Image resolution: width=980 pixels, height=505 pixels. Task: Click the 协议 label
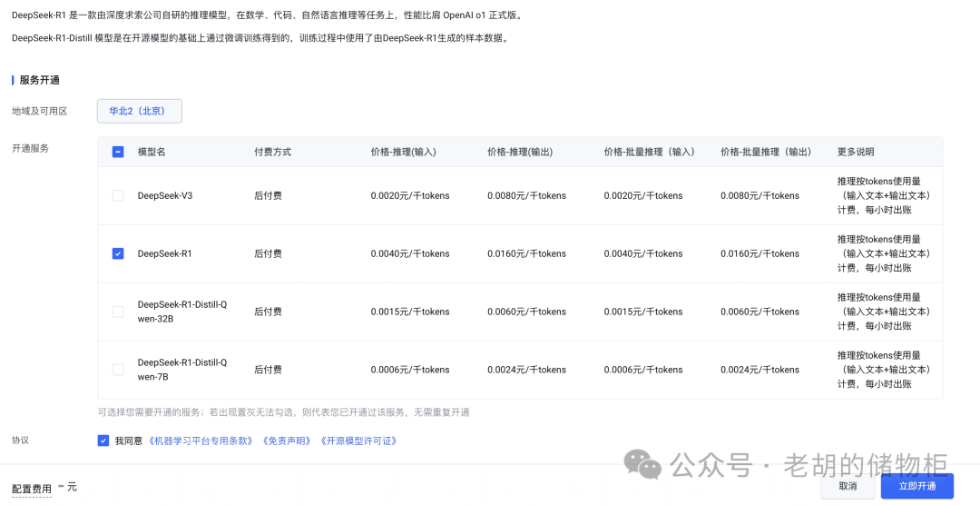point(21,440)
